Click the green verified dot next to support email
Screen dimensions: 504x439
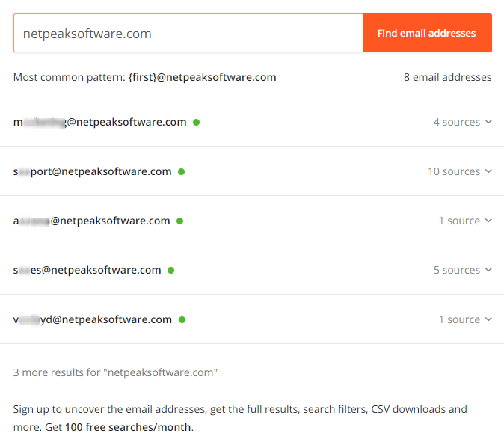(181, 171)
